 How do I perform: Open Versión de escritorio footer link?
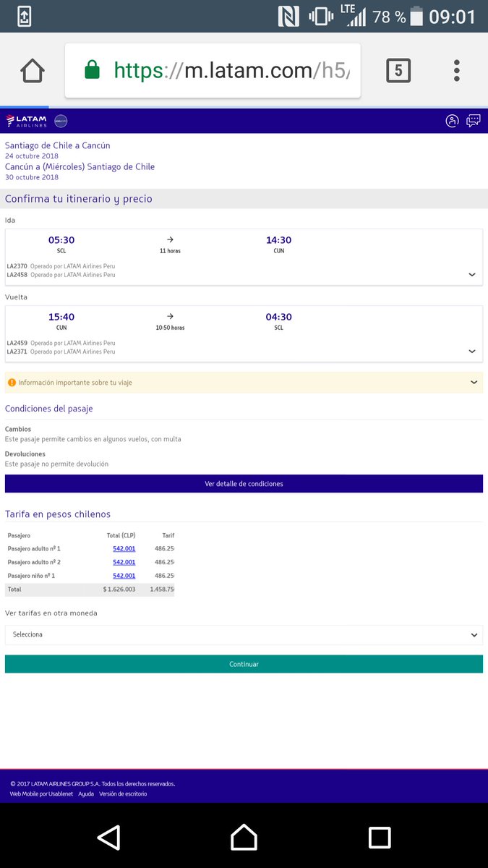123,794
